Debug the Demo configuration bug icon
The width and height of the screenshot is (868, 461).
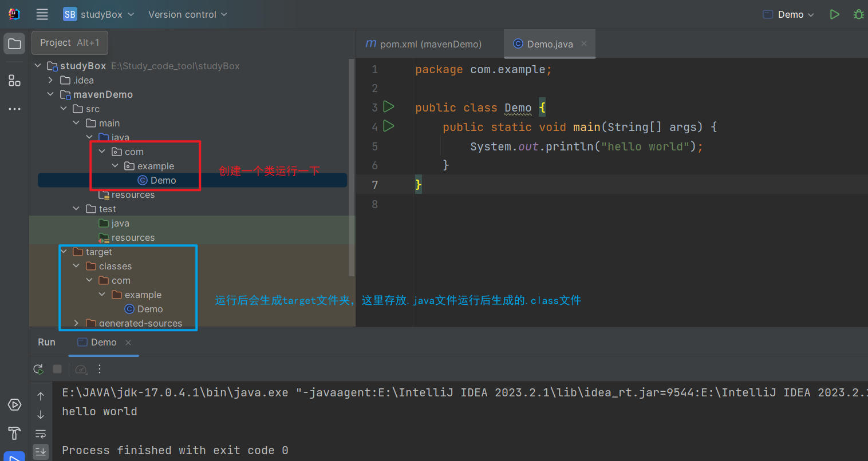(858, 14)
